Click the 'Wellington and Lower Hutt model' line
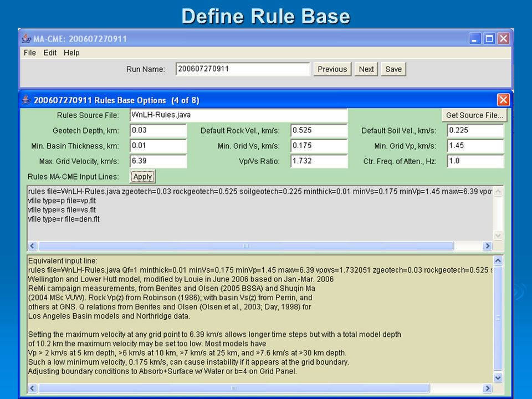 point(181,279)
